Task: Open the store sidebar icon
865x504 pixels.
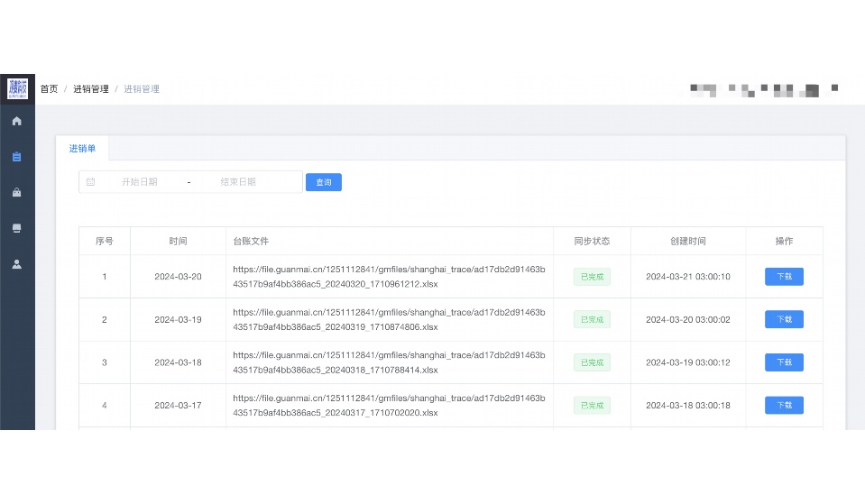Action: coord(16,229)
